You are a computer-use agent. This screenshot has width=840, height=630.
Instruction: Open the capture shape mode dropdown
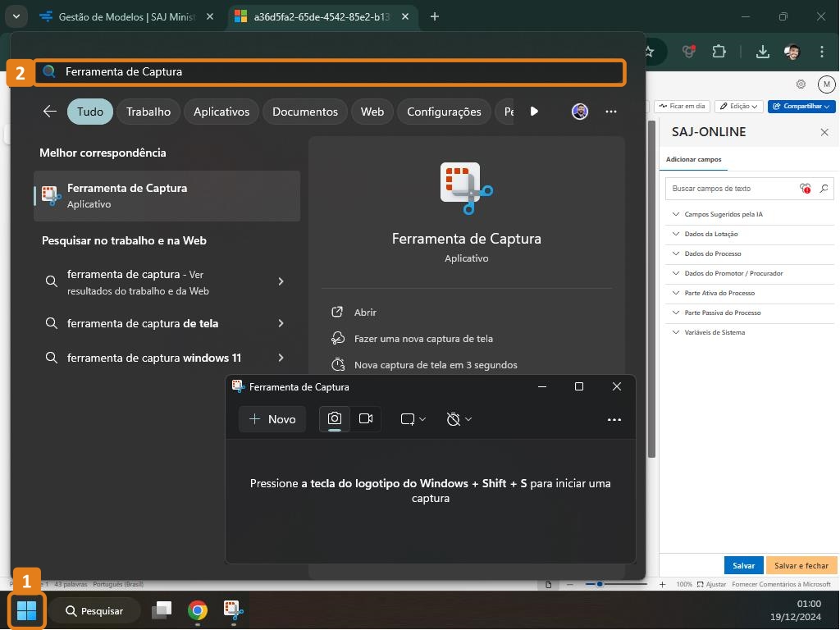[413, 419]
